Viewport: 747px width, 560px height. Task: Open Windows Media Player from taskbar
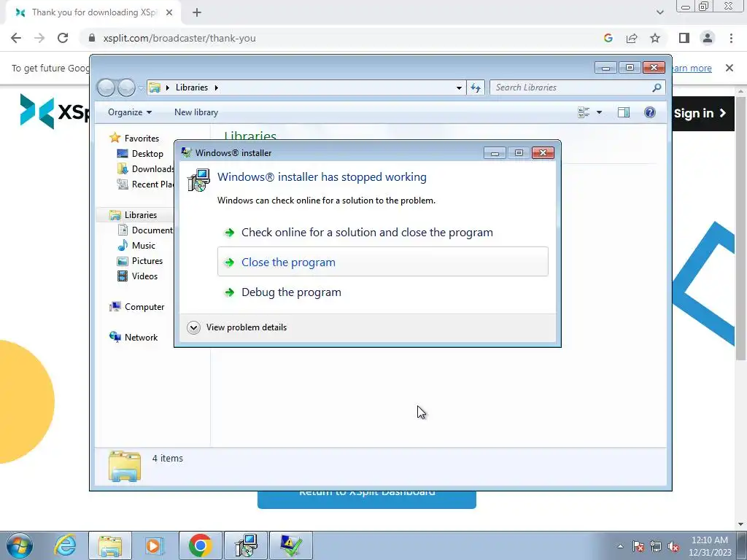pos(154,545)
